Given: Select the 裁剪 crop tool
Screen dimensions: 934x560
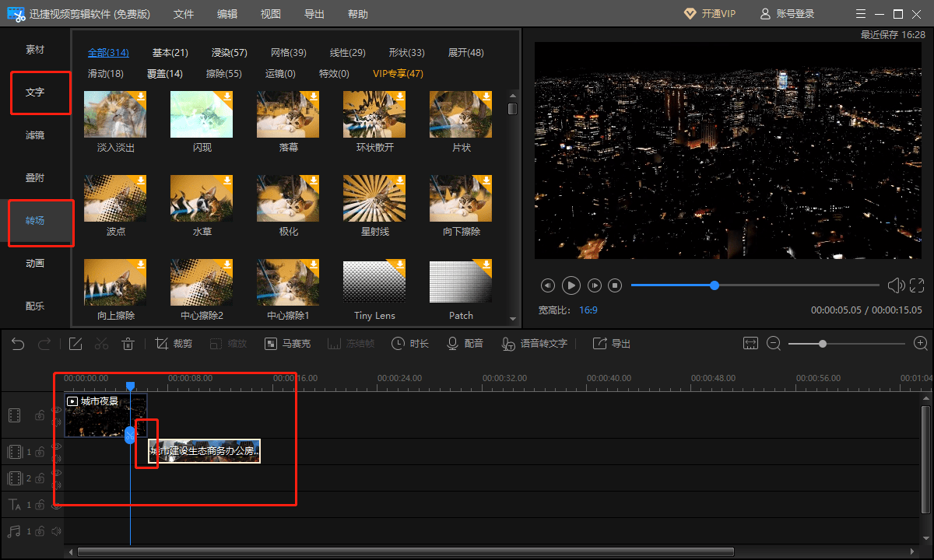Looking at the screenshot, I should (174, 344).
